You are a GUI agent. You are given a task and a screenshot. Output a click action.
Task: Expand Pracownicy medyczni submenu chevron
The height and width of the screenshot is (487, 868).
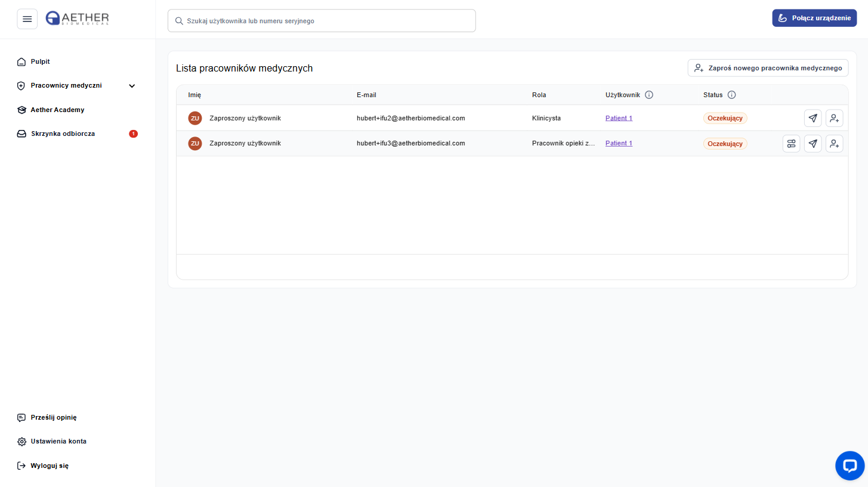tap(132, 86)
